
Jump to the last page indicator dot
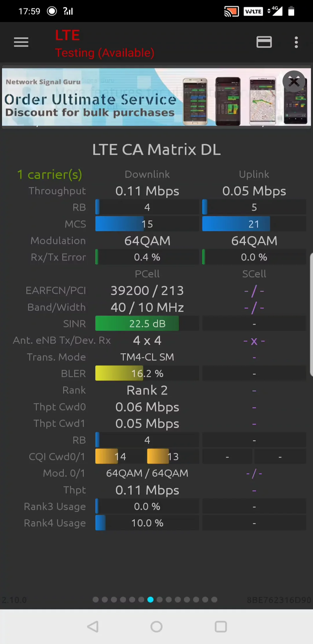[214, 600]
